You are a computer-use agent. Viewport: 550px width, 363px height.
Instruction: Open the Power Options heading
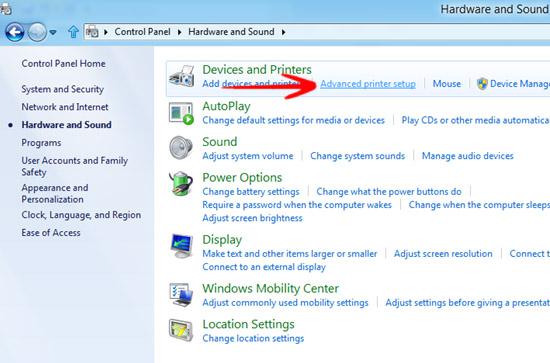click(242, 177)
